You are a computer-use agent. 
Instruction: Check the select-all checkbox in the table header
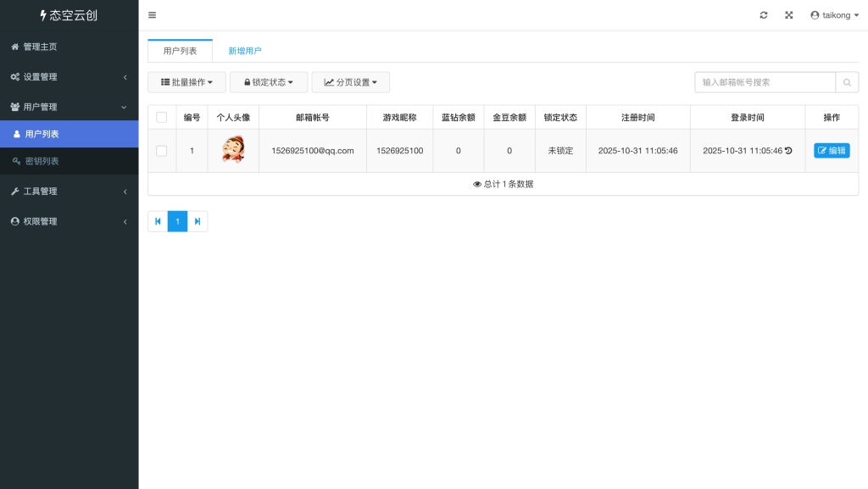[161, 117]
